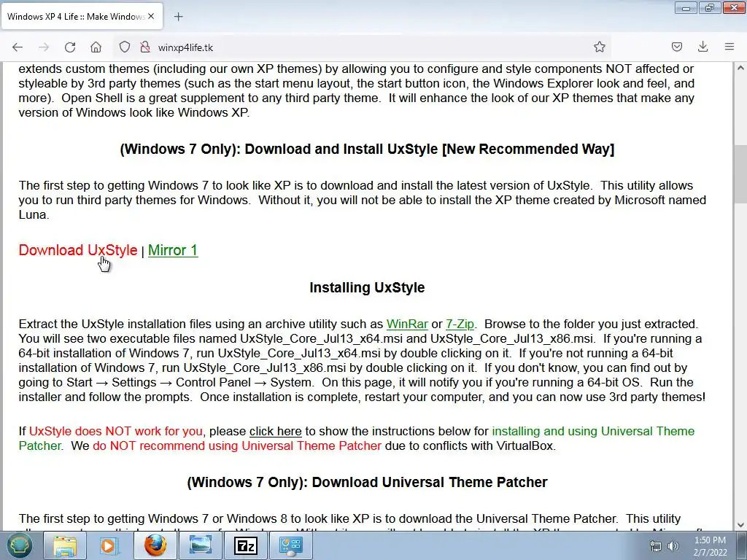Open the Windows Start orb
Image resolution: width=747 pixels, height=560 pixels.
click(20, 545)
